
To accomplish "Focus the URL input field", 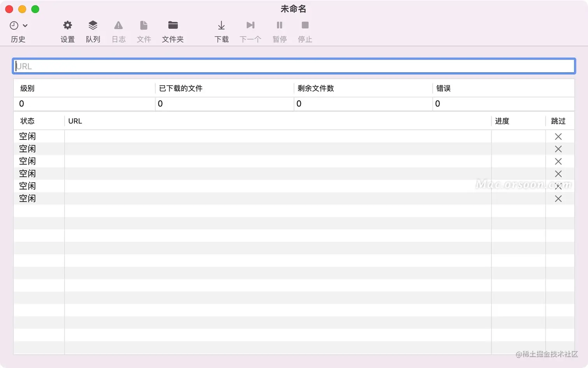I will 294,66.
